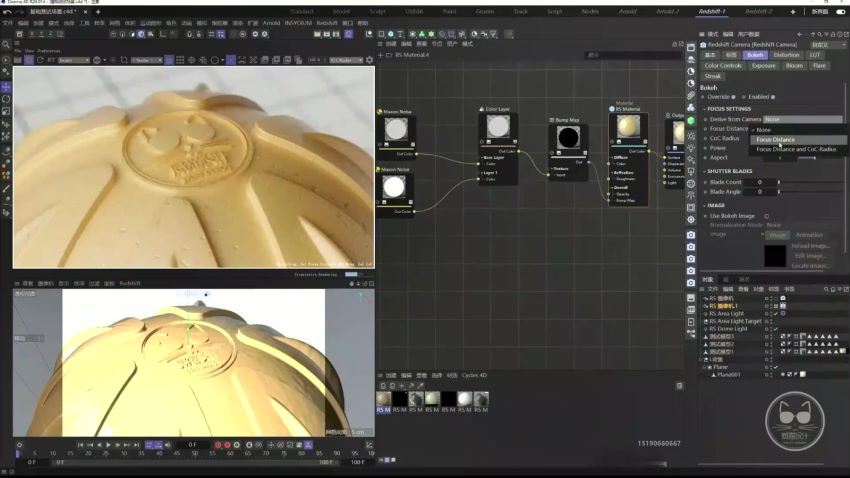Switch to the Standard layout tab
The width and height of the screenshot is (850, 478).
coord(301,11)
